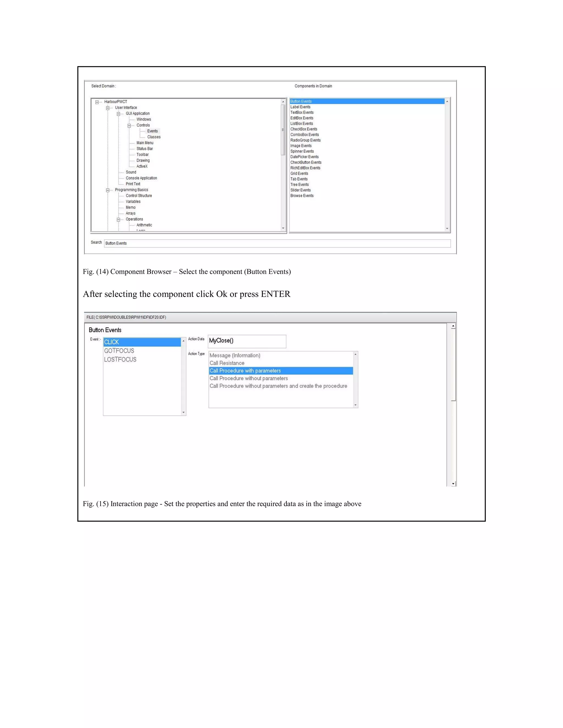Click the Search field containing Button Events
The height and width of the screenshot is (728, 563).
(x=277, y=243)
